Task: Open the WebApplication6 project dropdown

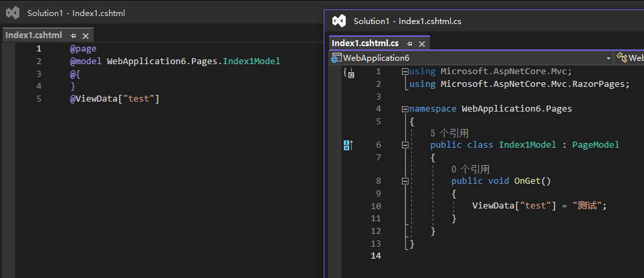Action: (x=609, y=58)
